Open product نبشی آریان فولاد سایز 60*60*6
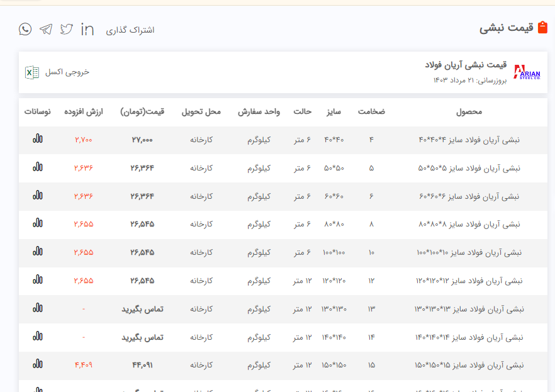Screen dimensions: 555x392 click(469, 196)
